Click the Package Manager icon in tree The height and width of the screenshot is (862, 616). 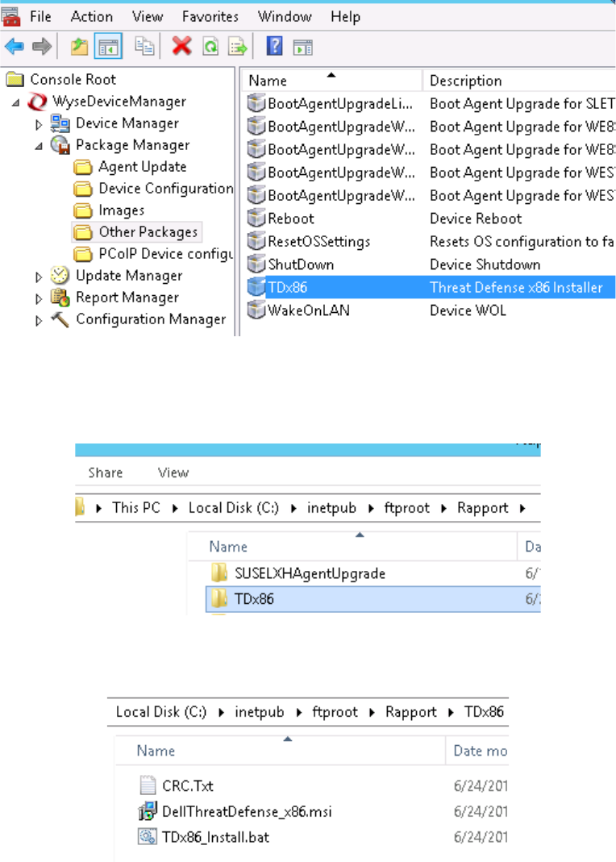(x=60, y=145)
